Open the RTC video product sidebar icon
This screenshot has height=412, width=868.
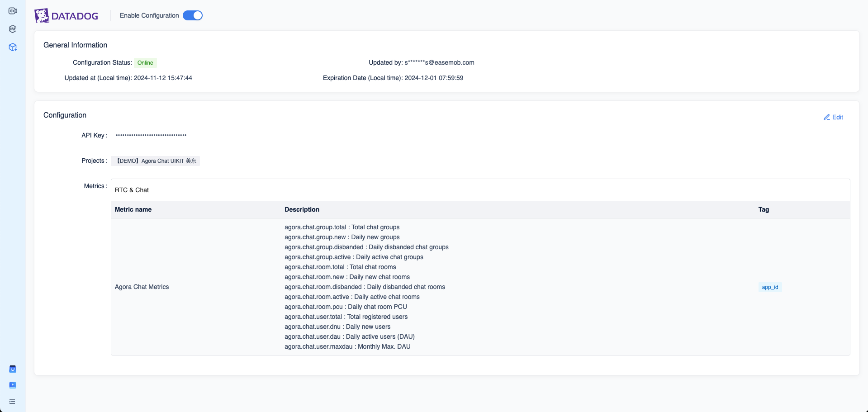click(x=13, y=11)
